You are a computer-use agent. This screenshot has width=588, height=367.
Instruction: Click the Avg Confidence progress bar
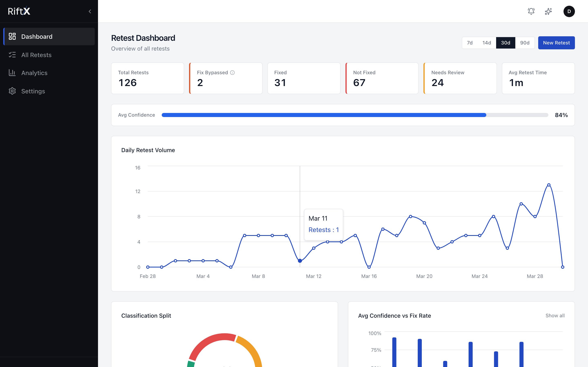(355, 115)
